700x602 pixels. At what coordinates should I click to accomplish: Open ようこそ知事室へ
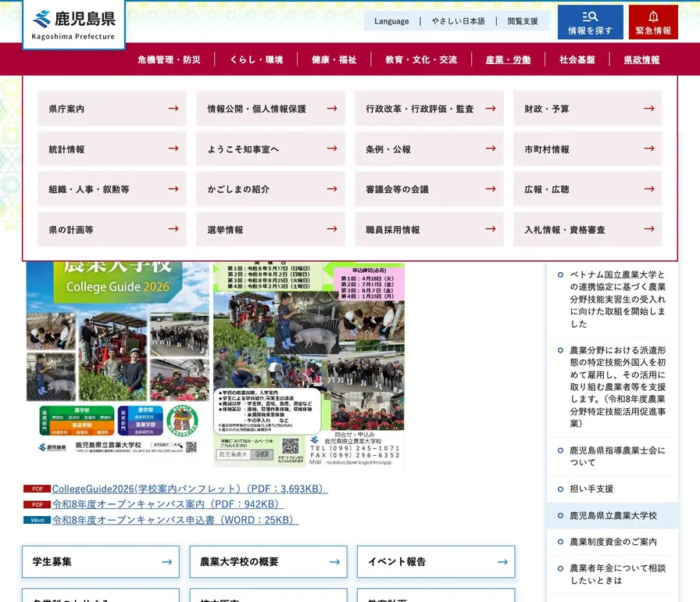[270, 149]
